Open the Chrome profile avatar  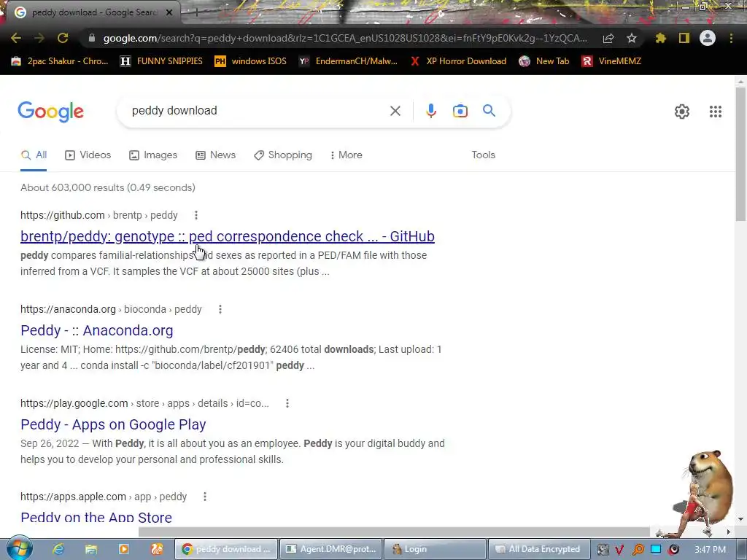click(x=708, y=38)
